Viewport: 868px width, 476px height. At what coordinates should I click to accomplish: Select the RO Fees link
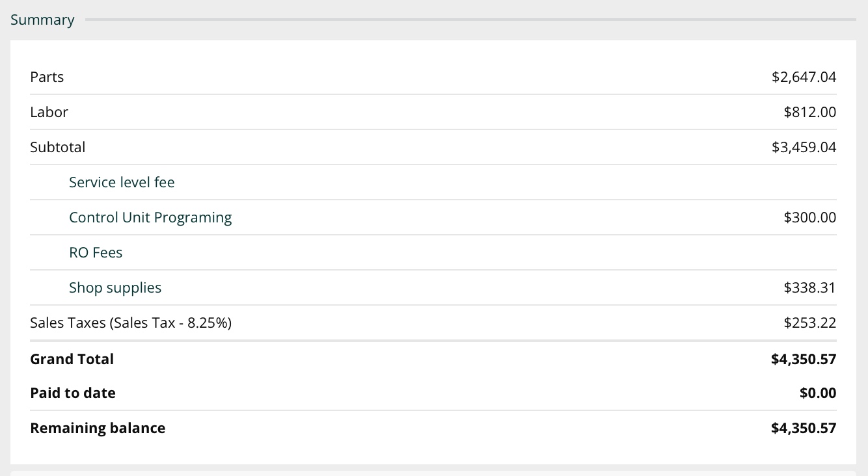click(x=96, y=253)
